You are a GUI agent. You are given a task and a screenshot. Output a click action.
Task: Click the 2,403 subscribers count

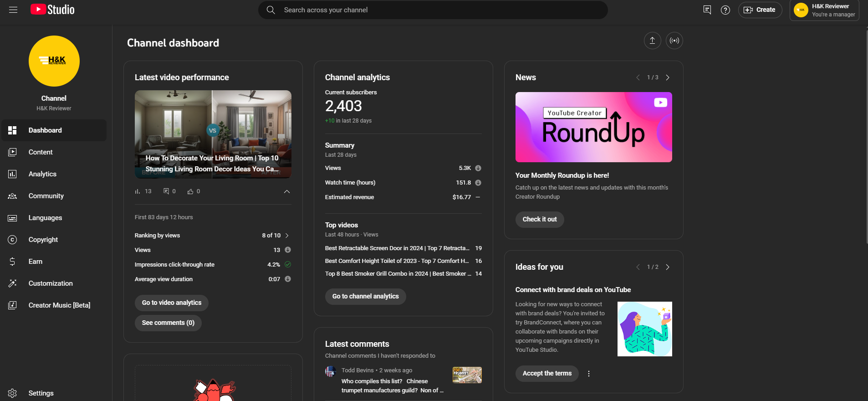click(x=343, y=106)
